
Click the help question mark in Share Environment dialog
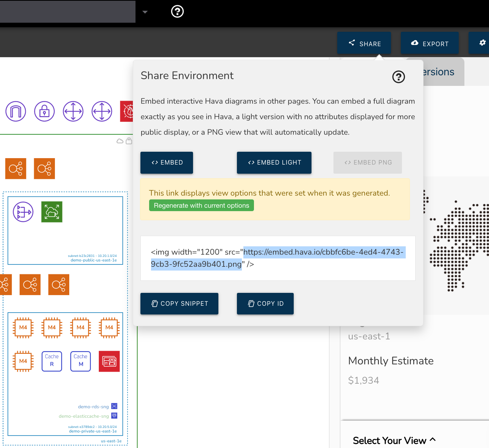398,77
